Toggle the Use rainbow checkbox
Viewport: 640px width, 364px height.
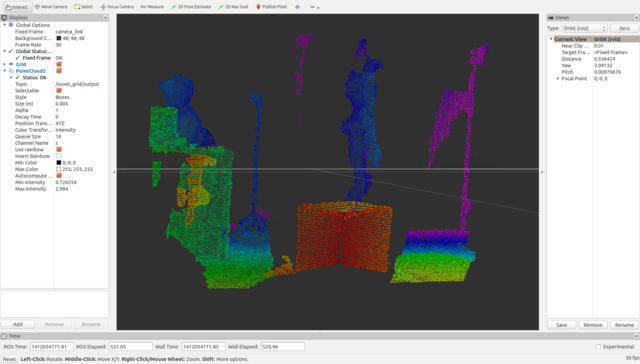point(59,150)
